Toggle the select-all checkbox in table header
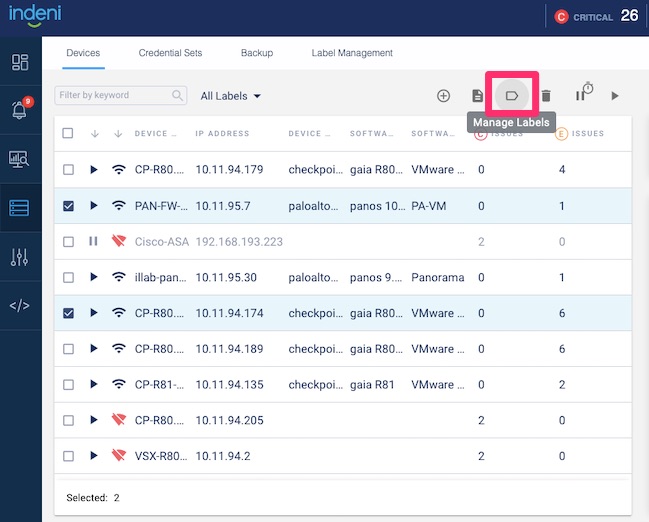Viewport: 649px width, 522px height. 68,133
